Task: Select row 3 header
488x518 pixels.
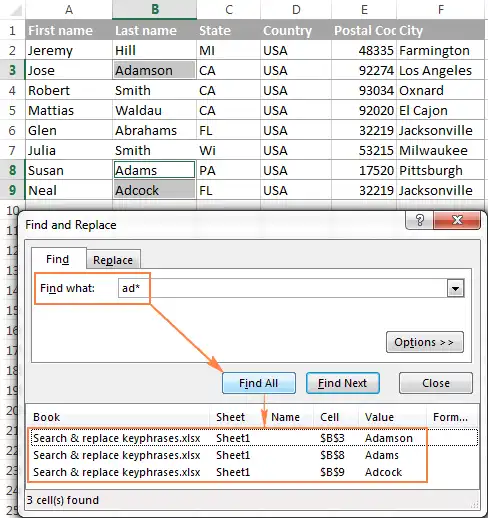Action: click(x=12, y=70)
